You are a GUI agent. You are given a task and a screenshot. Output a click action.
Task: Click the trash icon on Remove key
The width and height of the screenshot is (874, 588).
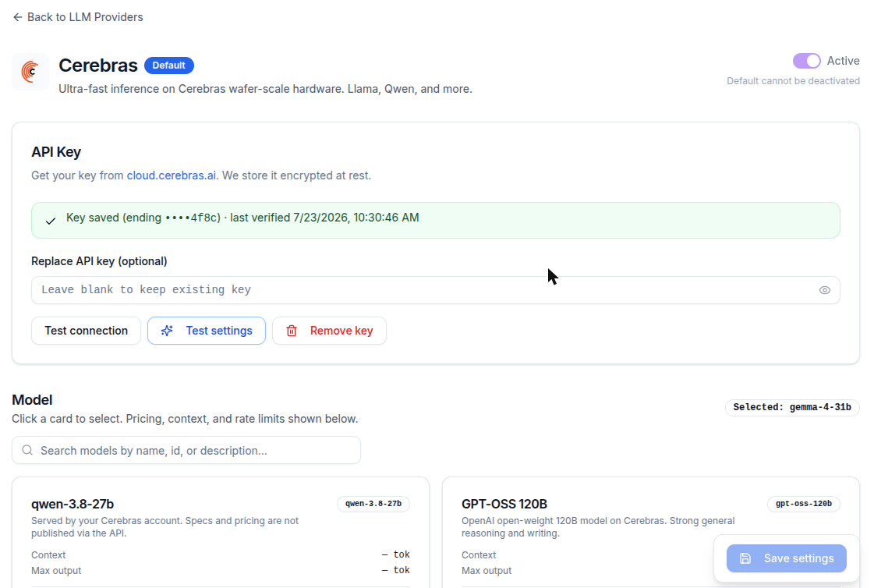[292, 331]
